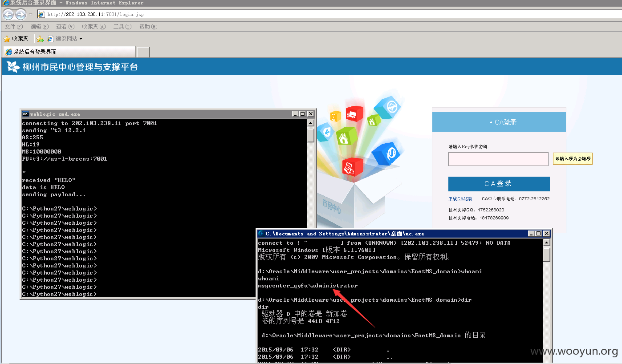This screenshot has height=364, width=622.
Task: Click the 该输入项为必输项 validation tooltip
Action: coord(573,159)
